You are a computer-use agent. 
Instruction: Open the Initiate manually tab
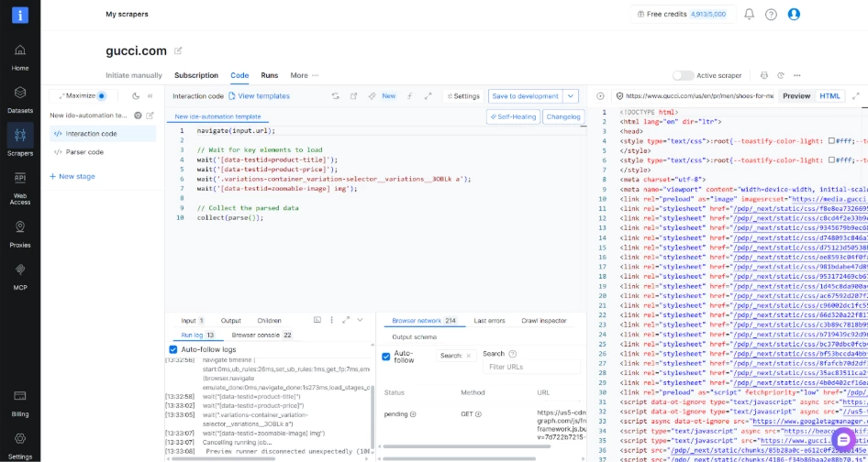[x=134, y=75]
